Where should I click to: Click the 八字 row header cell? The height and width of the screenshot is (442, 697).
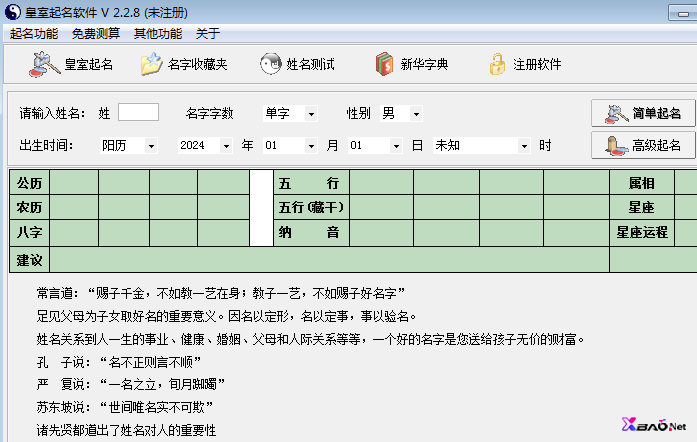(x=29, y=232)
